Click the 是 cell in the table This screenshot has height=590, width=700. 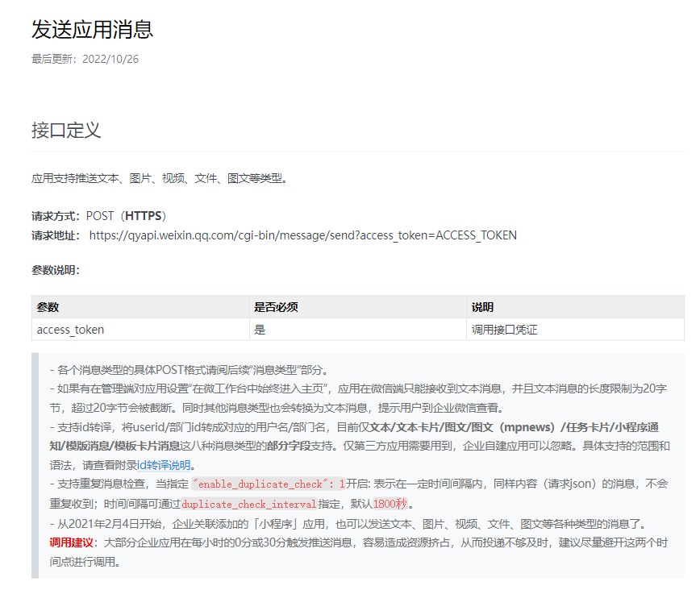(x=260, y=330)
